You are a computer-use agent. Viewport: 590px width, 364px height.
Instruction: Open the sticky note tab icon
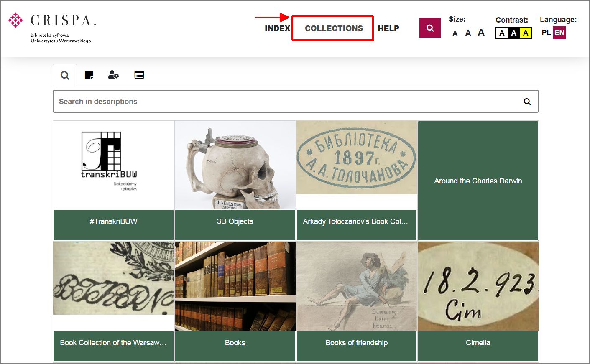click(x=89, y=75)
